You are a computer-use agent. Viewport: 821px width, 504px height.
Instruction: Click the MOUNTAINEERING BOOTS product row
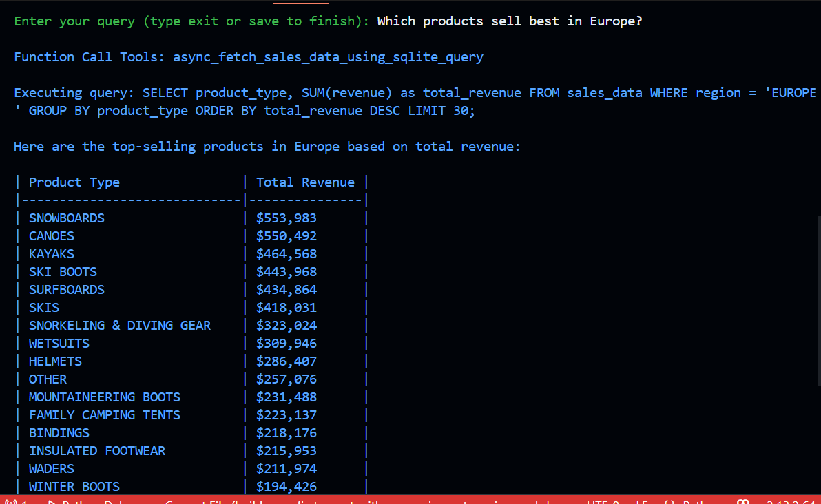click(105, 397)
